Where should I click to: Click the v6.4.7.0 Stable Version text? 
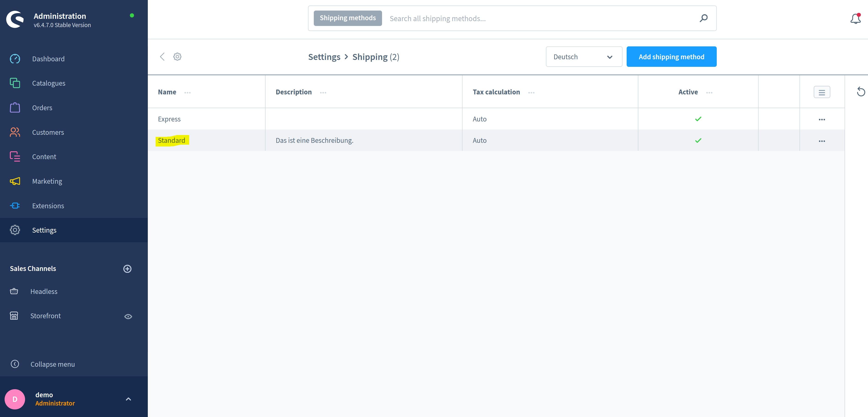(x=62, y=25)
